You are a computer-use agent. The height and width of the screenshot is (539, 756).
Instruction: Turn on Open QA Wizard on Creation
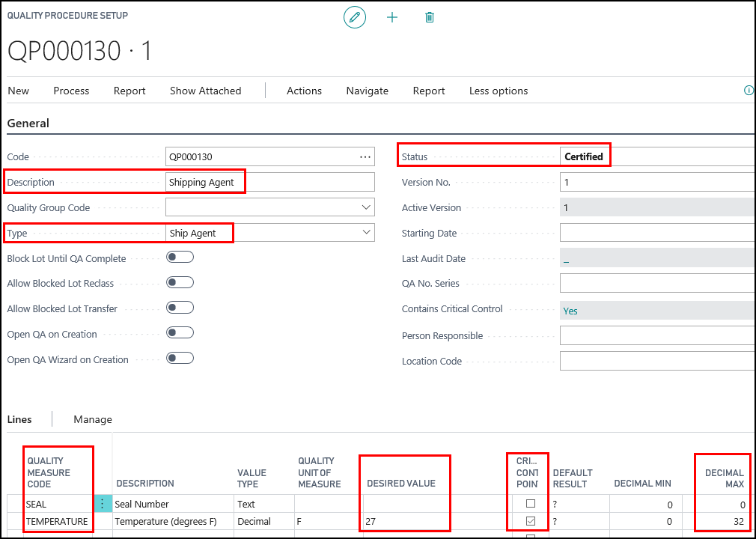[180, 359]
